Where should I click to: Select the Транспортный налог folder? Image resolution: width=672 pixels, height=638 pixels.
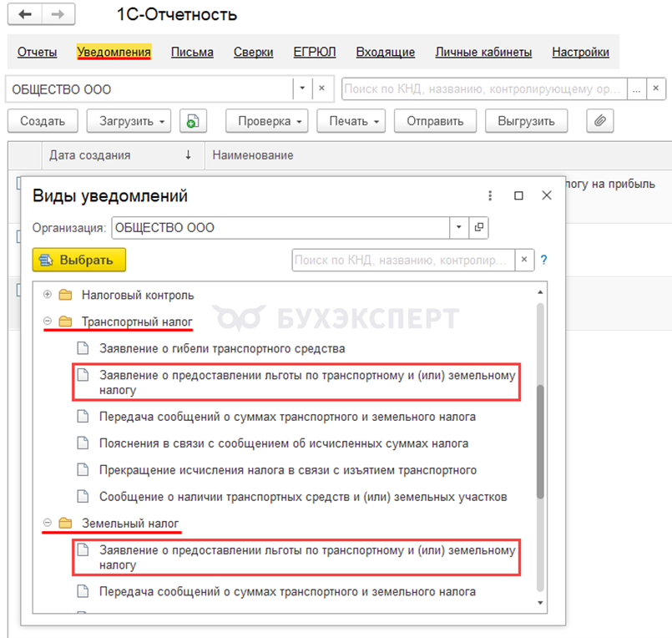coord(137,322)
